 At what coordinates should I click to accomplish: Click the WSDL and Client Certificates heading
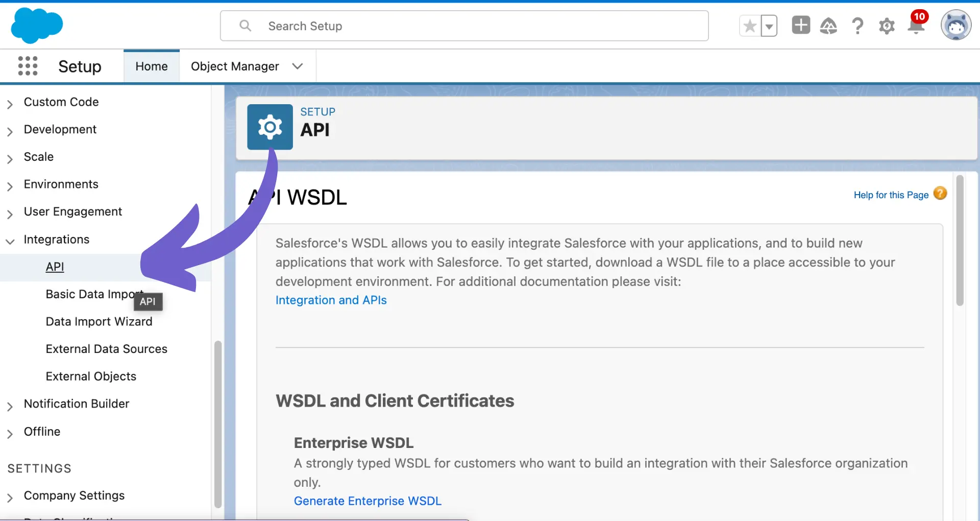click(x=395, y=401)
